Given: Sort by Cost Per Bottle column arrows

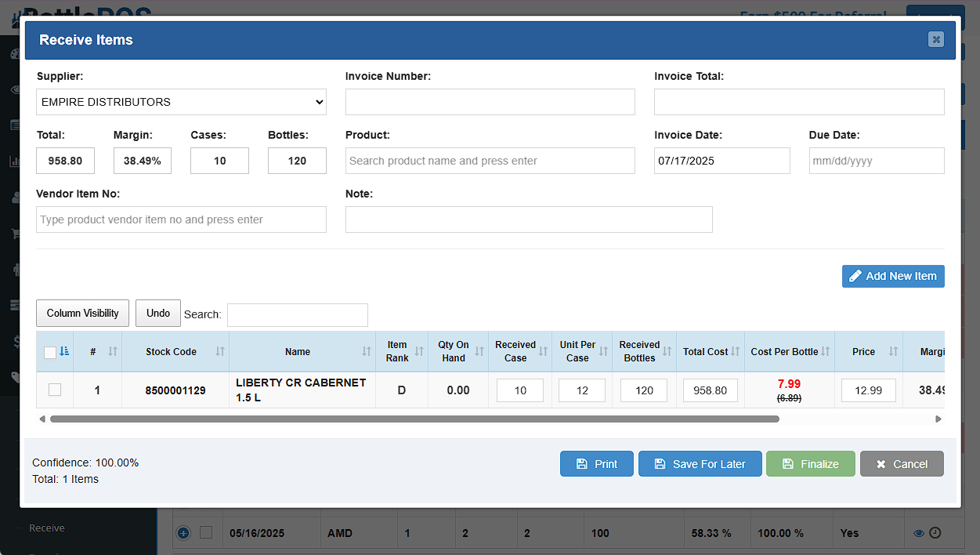Looking at the screenshot, I should (x=825, y=352).
